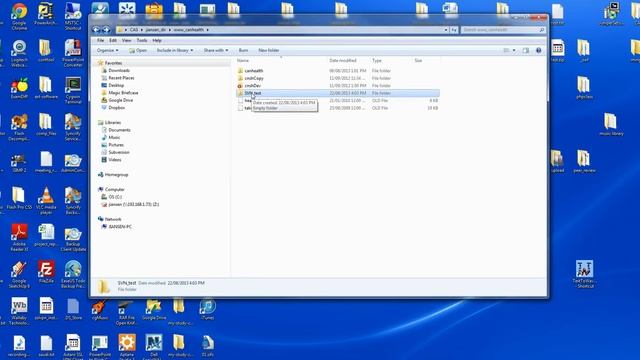Tick checkbox beside OLD file dated 21/01/2013

point(240,100)
